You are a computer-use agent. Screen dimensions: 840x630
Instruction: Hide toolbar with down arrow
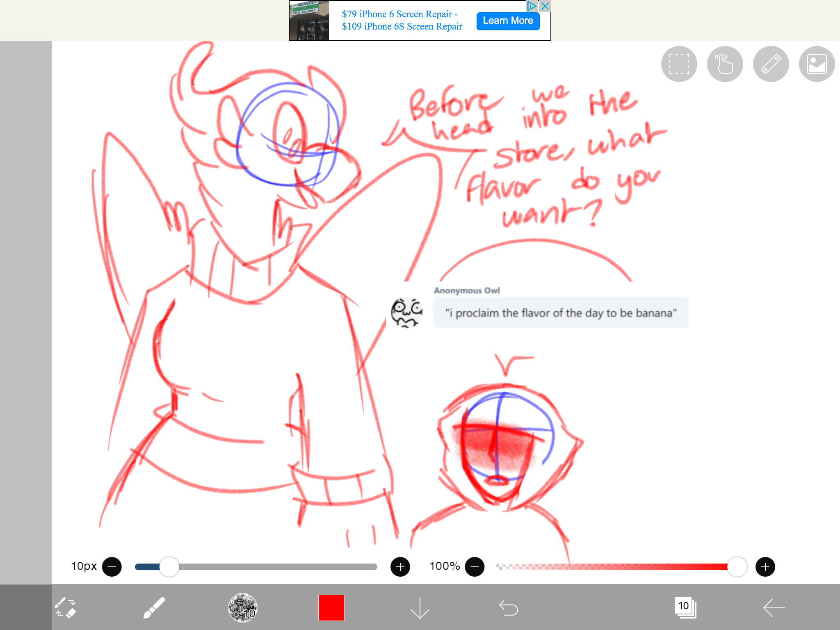tap(420, 607)
